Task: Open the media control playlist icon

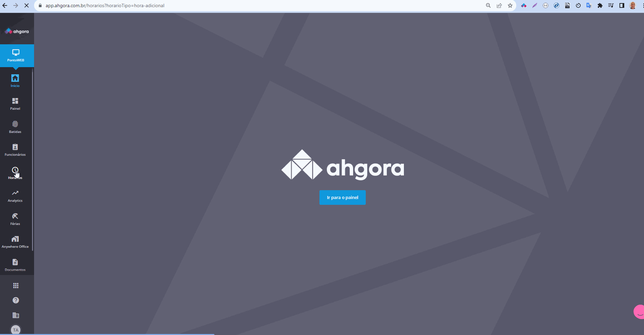Action: (611, 5)
